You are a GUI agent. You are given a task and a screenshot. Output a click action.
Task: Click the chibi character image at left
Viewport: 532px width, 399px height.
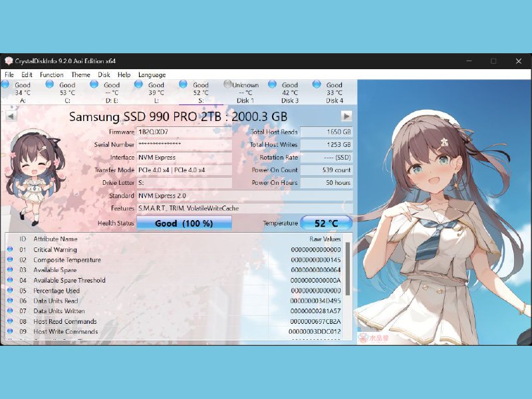pyautogui.click(x=35, y=177)
